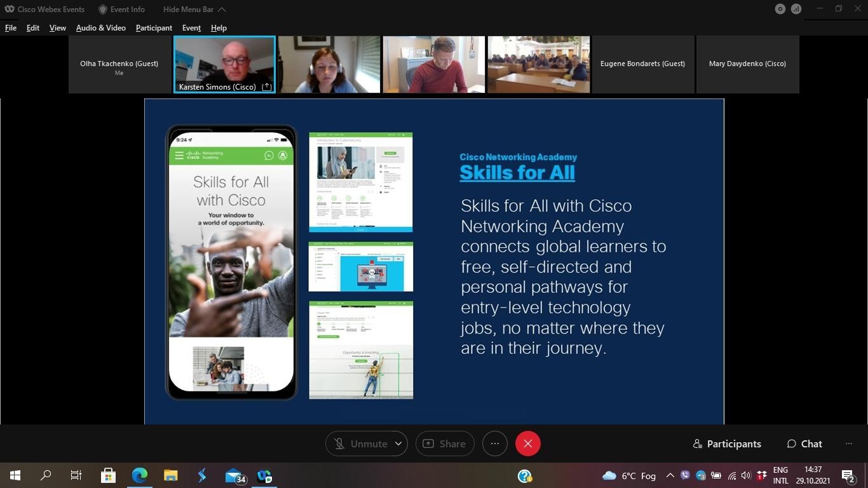Screen dimensions: 868x488
Task: Click the Introduction to Cybersecurity screenshot on slide
Action: (x=360, y=182)
